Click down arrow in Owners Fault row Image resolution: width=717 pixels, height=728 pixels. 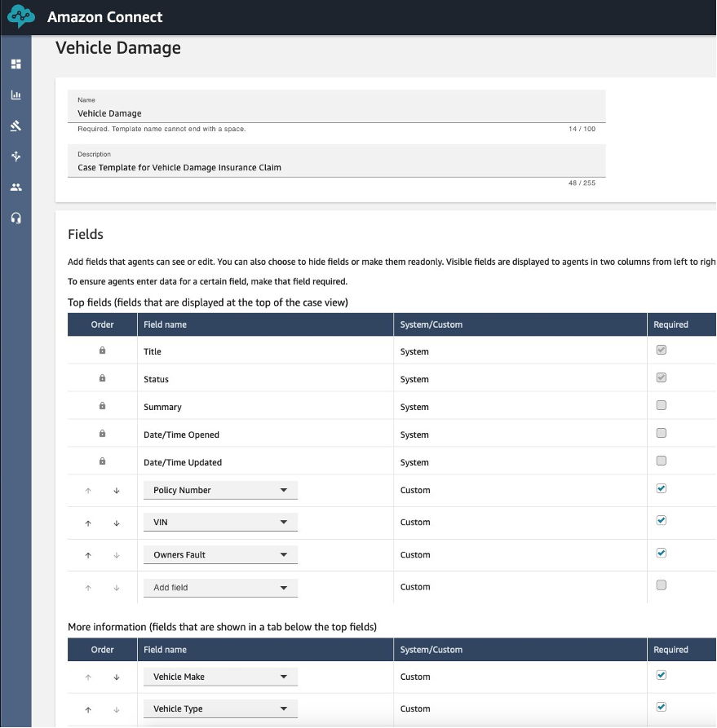tap(117, 555)
